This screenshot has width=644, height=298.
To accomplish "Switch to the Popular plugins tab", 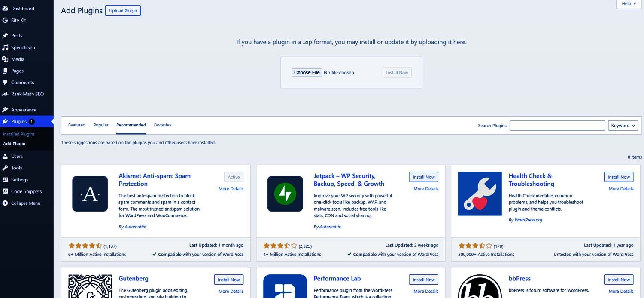I will click(x=101, y=125).
